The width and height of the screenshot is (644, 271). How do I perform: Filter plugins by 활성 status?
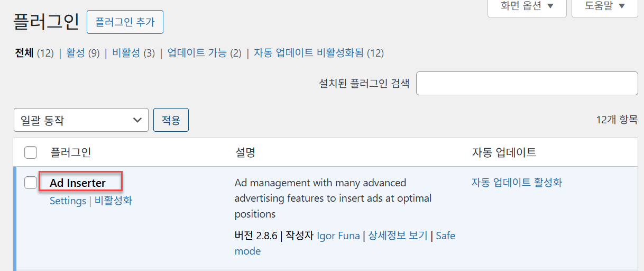[x=75, y=53]
